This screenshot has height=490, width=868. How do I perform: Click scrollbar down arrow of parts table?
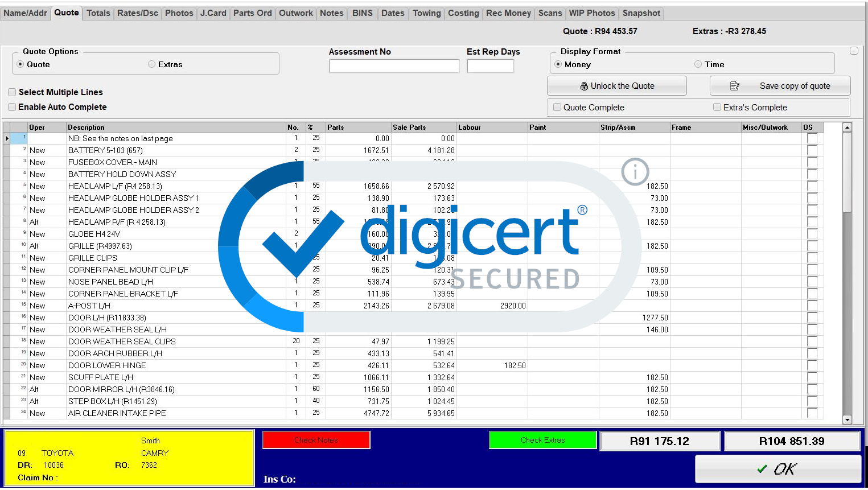[x=847, y=420]
